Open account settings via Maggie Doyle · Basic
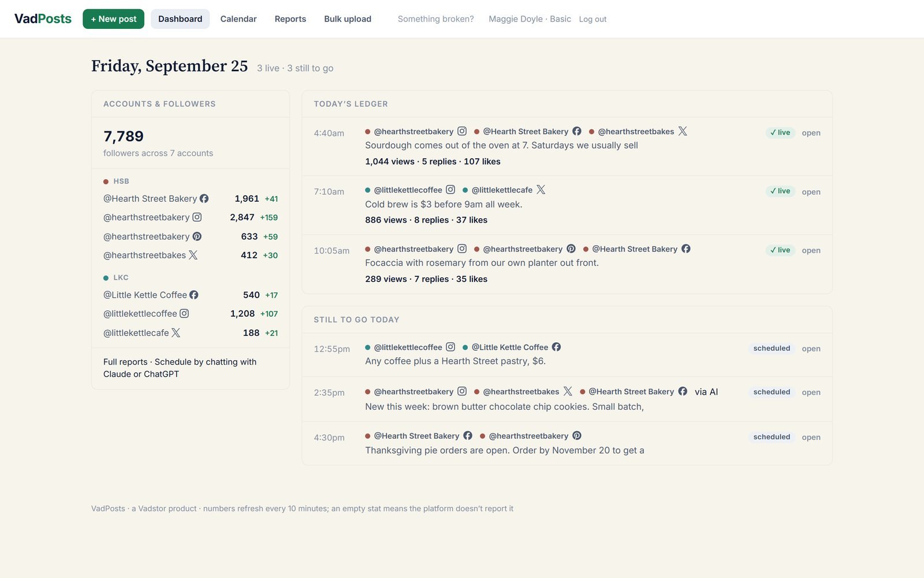This screenshot has width=924, height=578. pyautogui.click(x=530, y=19)
